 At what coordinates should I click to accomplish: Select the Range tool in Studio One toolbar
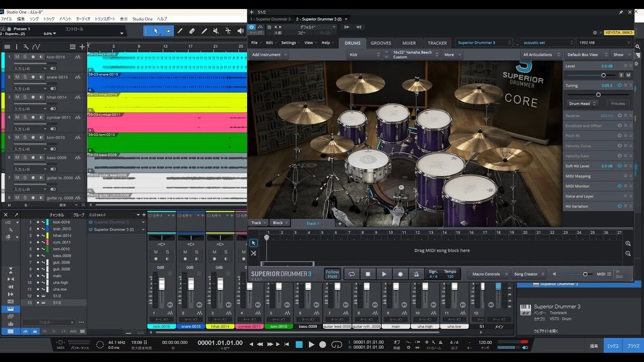(x=168, y=31)
